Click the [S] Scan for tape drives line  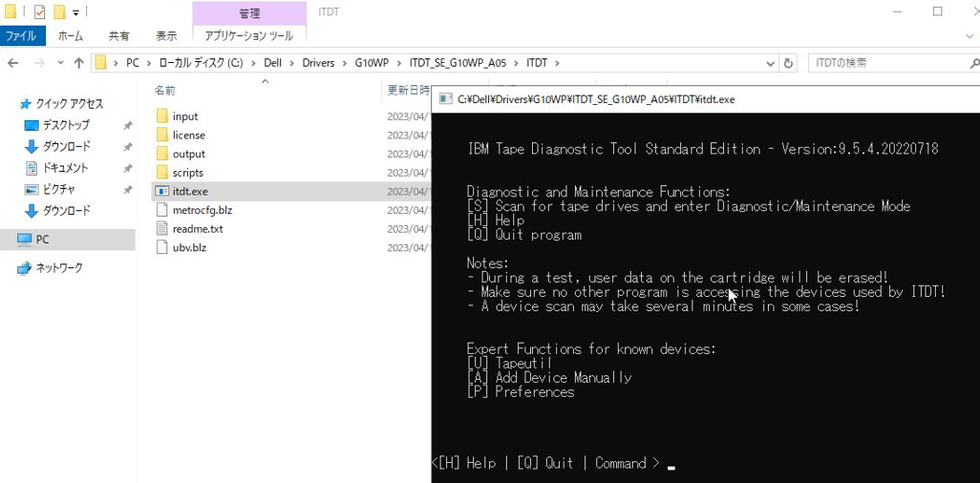click(x=688, y=206)
